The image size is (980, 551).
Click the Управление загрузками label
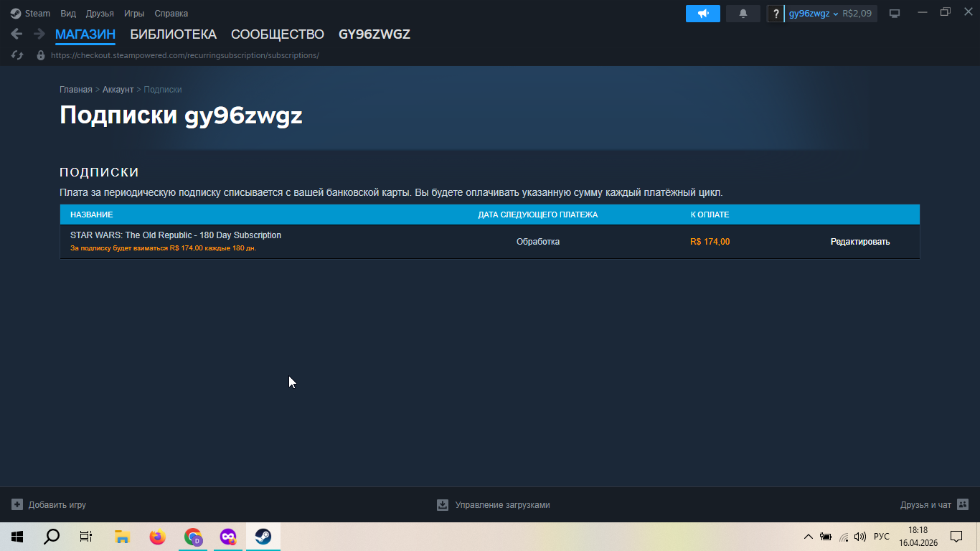click(503, 505)
